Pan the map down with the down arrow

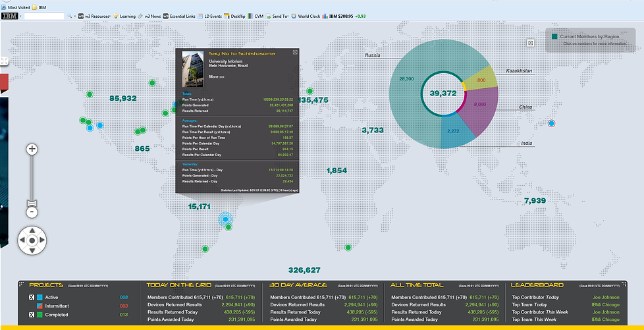tap(32, 250)
